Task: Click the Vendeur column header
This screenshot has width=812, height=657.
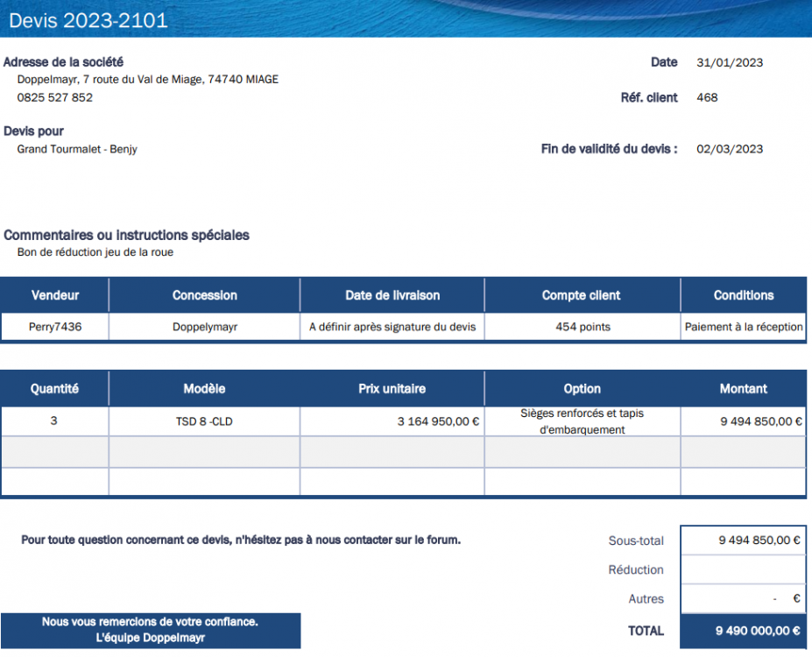Action: (x=54, y=295)
